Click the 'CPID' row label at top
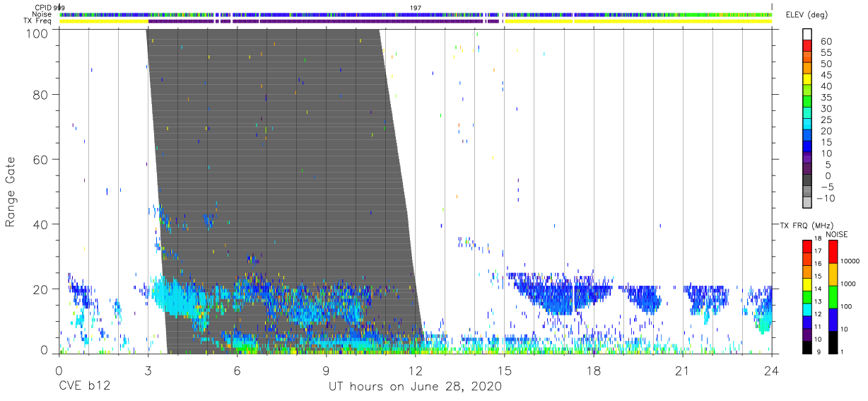868x401 pixels. [x=43, y=8]
